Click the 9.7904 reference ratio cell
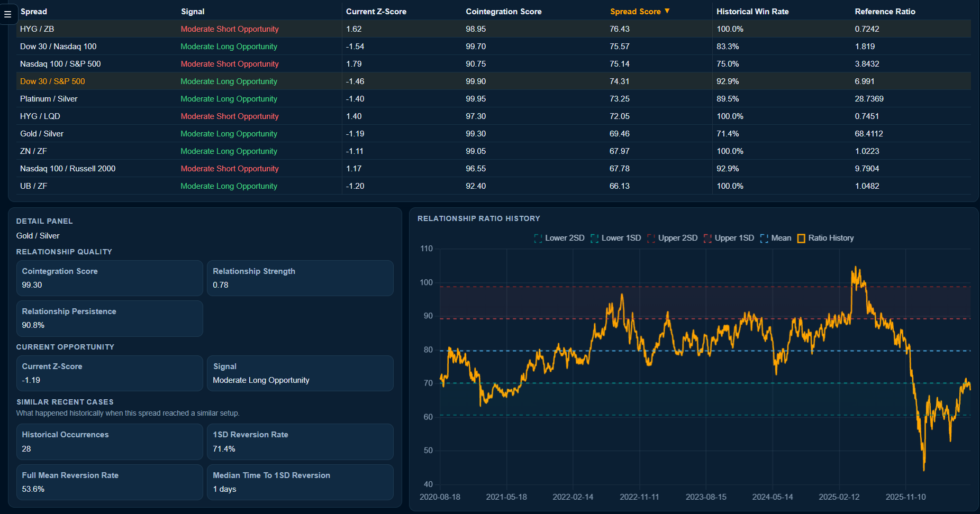This screenshot has width=980, height=514. [867, 169]
